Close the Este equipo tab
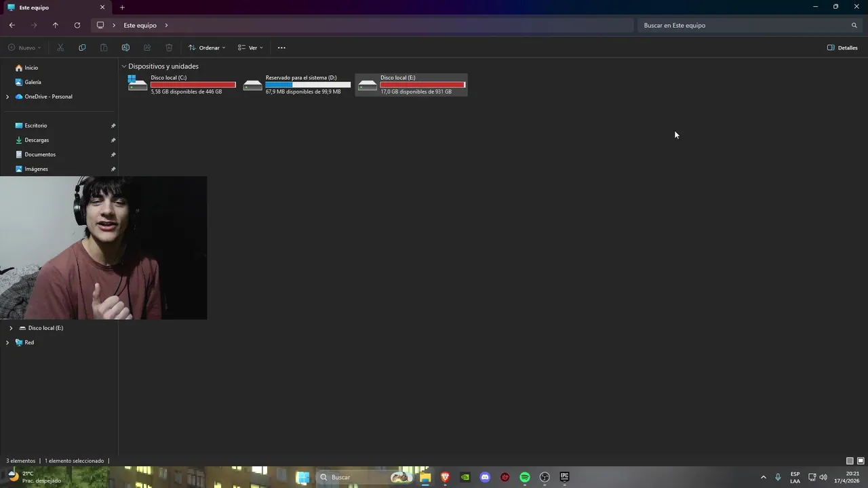Viewport: 868px width, 488px height. point(102,7)
